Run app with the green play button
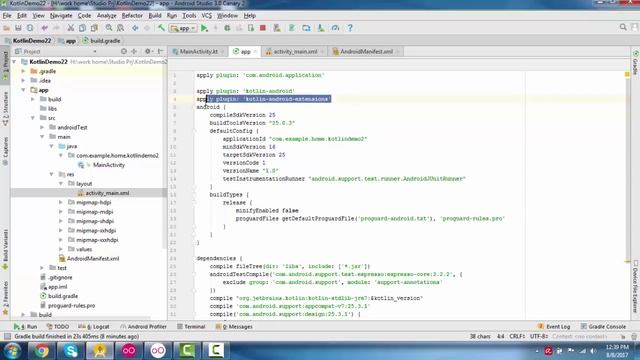Image resolution: width=640 pixels, height=360 pixels. [x=204, y=28]
